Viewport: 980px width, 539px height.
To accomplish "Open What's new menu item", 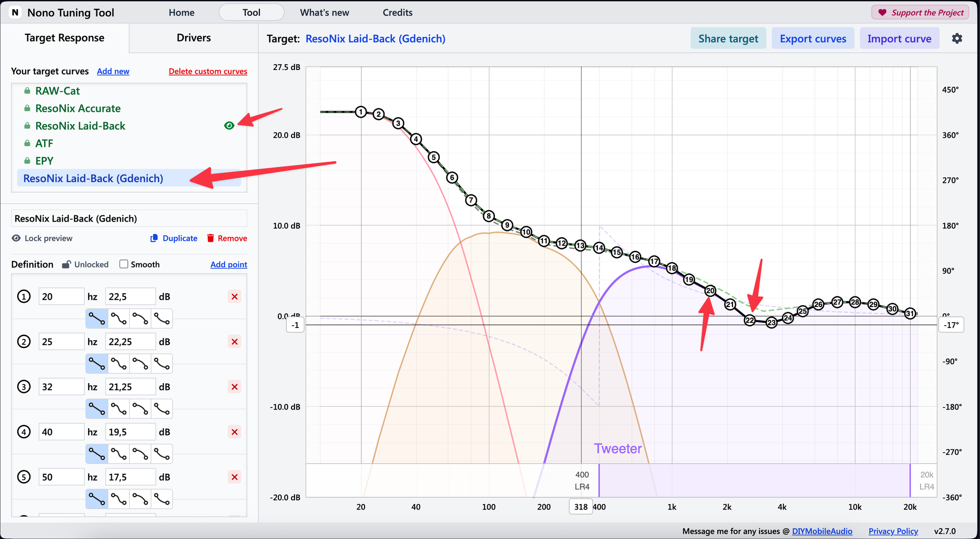I will pyautogui.click(x=324, y=13).
